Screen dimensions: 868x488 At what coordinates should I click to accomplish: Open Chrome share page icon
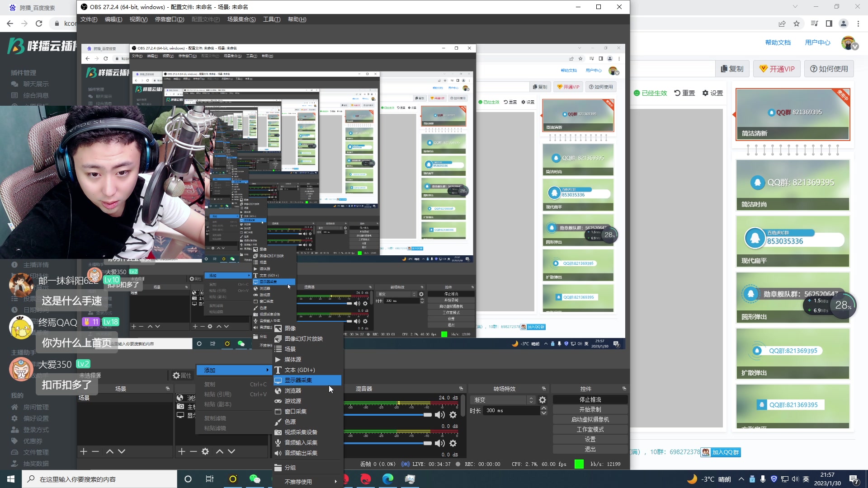[782, 23]
